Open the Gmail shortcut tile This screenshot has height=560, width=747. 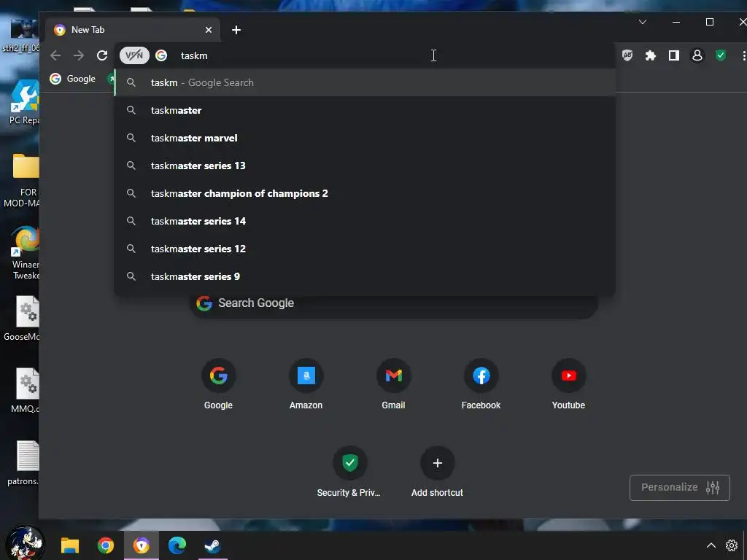pos(393,384)
